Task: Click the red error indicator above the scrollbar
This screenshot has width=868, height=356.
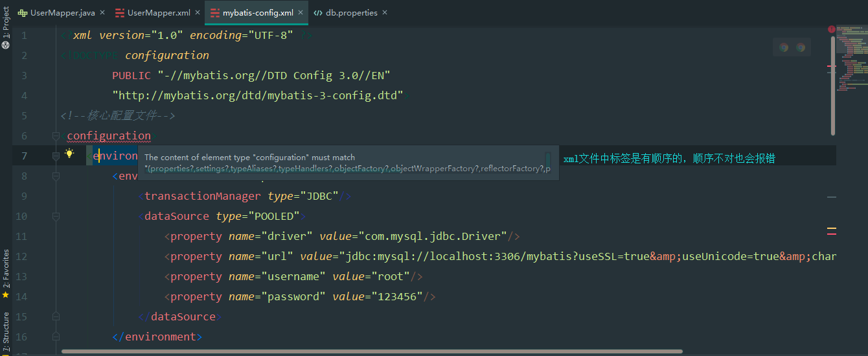Action: point(831,29)
